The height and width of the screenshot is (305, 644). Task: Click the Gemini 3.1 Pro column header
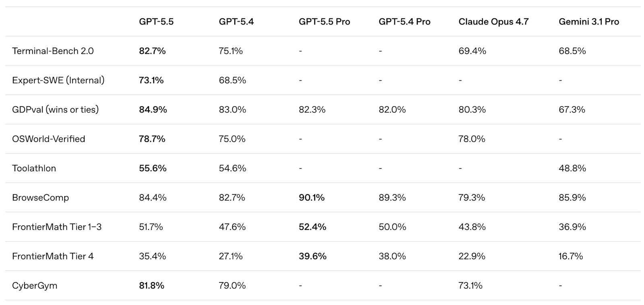pyautogui.click(x=589, y=22)
